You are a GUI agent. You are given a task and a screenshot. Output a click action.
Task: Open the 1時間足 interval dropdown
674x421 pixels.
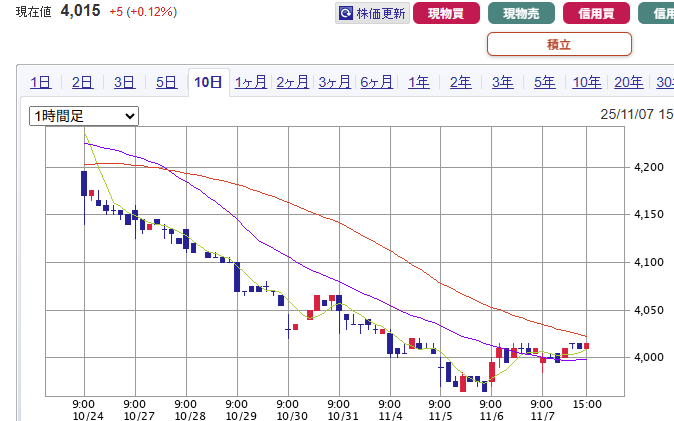84,117
